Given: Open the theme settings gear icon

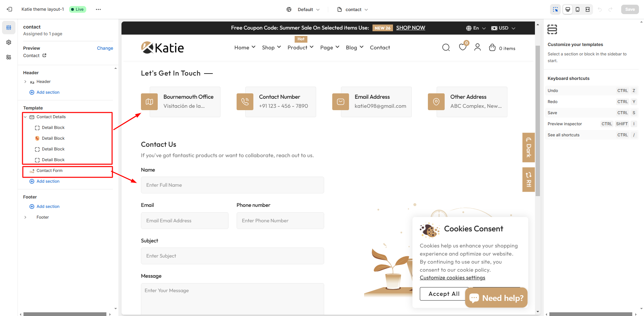Looking at the screenshot, I should 9,42.
